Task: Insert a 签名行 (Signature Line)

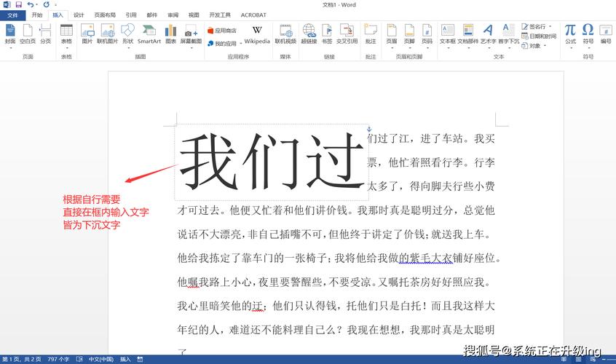Action: click(536, 26)
